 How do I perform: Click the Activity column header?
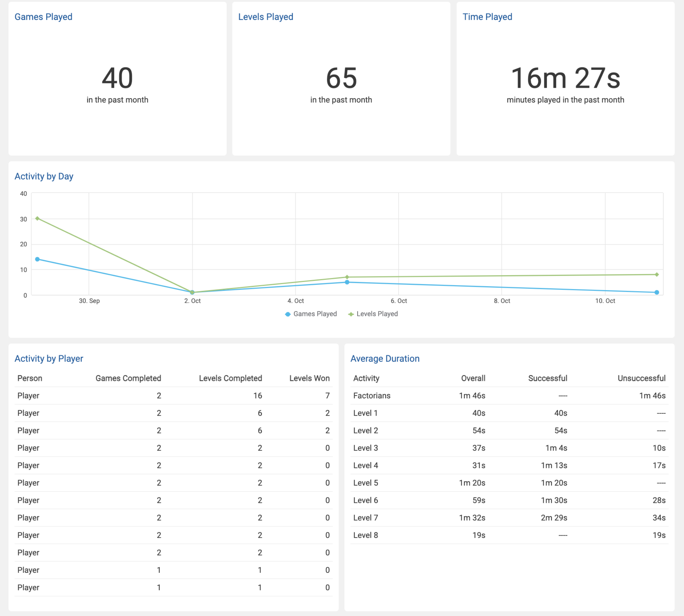[x=366, y=378]
